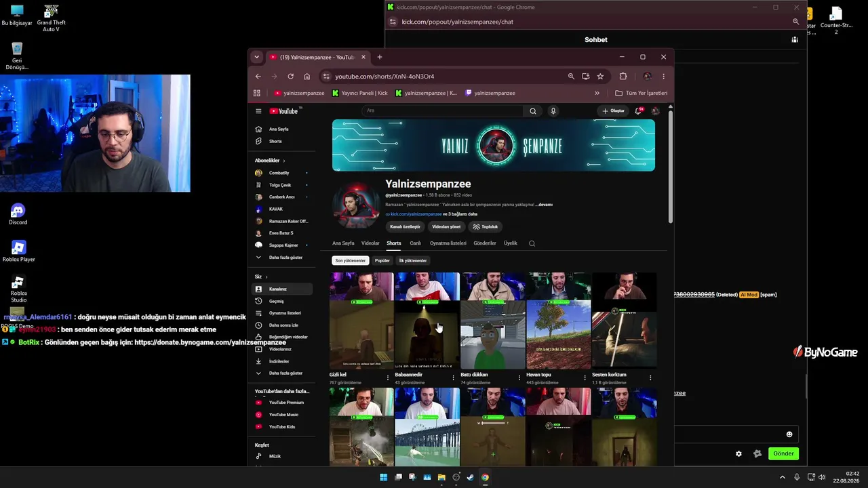The height and width of the screenshot is (488, 868).
Task: Select the Geri Dönüşüm recycle bin icon
Action: pos(17,56)
